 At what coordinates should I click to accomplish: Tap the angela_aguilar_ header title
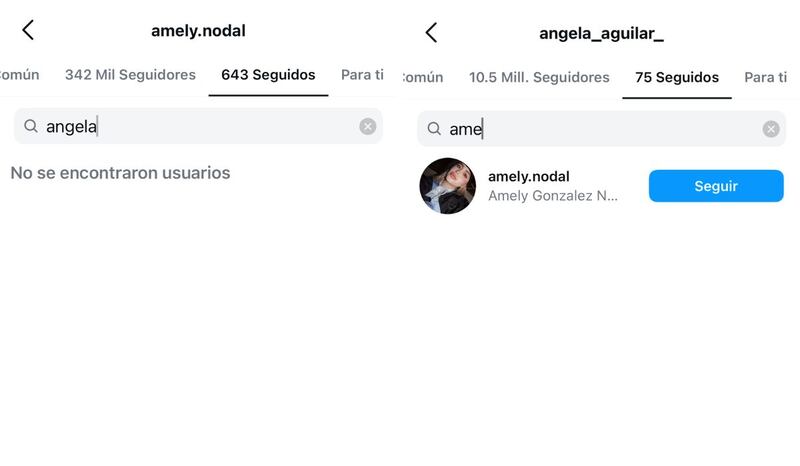tap(601, 33)
